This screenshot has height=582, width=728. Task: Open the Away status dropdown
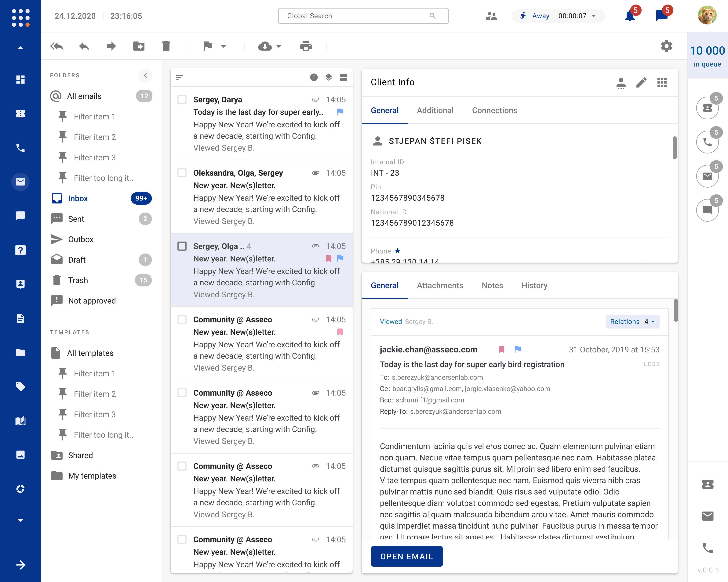point(593,16)
